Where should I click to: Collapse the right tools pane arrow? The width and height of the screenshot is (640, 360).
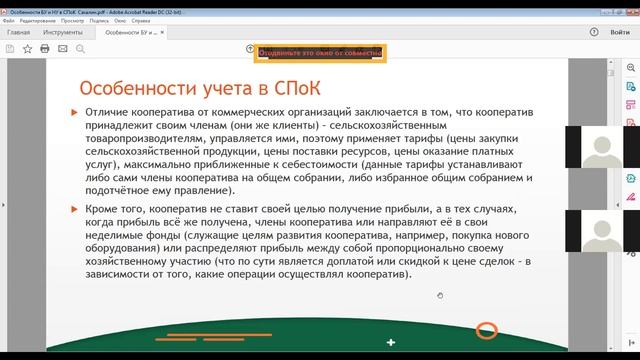[632, 342]
